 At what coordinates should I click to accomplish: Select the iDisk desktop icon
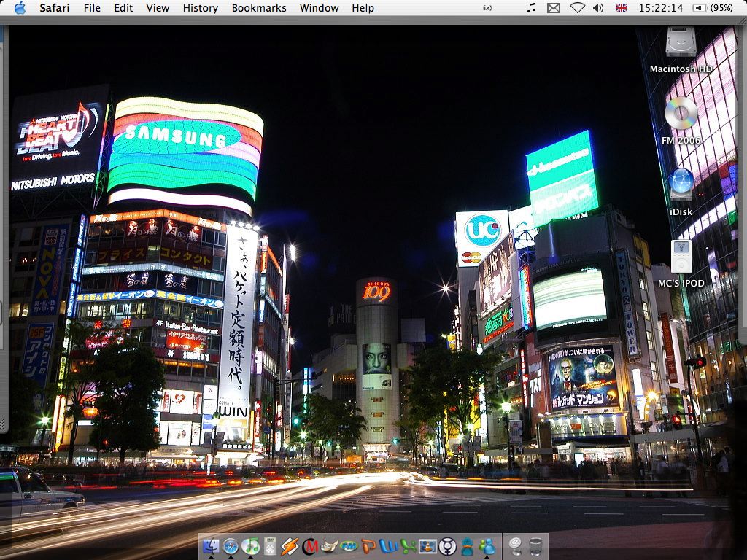[x=681, y=192]
